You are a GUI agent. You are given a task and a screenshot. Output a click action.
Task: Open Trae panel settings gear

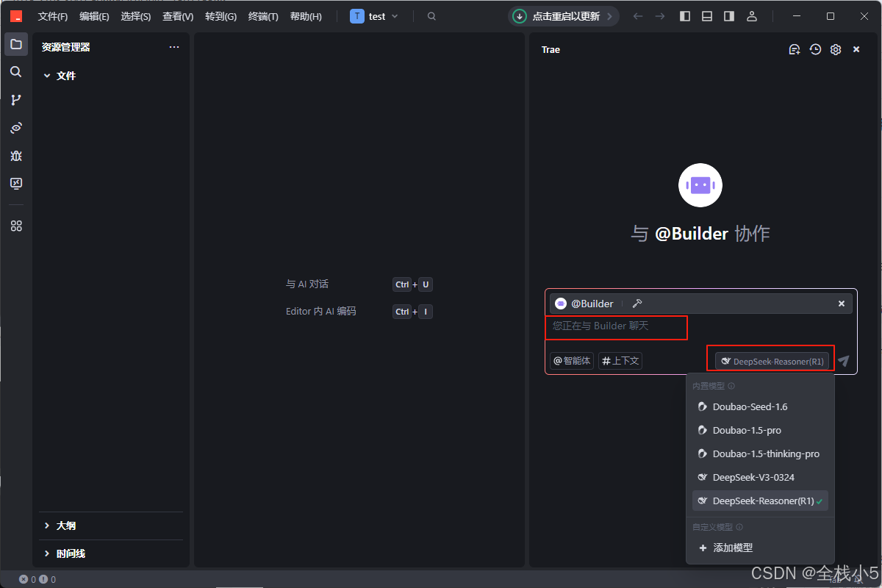pos(836,49)
